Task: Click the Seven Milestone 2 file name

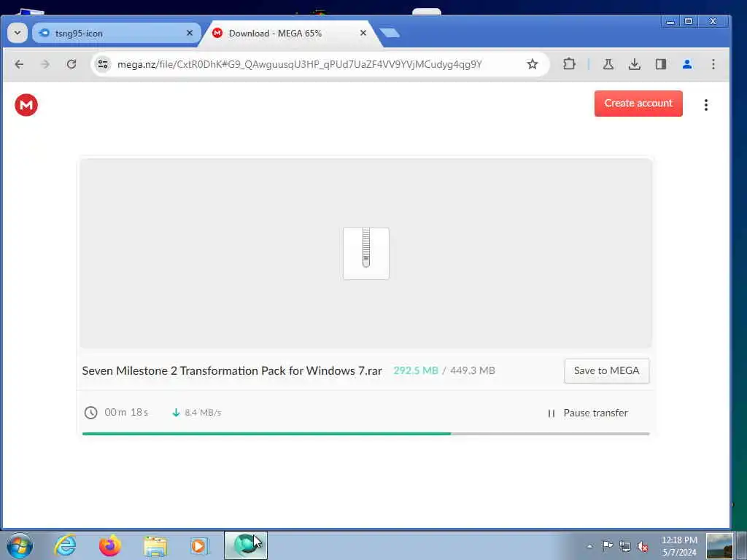Action: (x=232, y=371)
